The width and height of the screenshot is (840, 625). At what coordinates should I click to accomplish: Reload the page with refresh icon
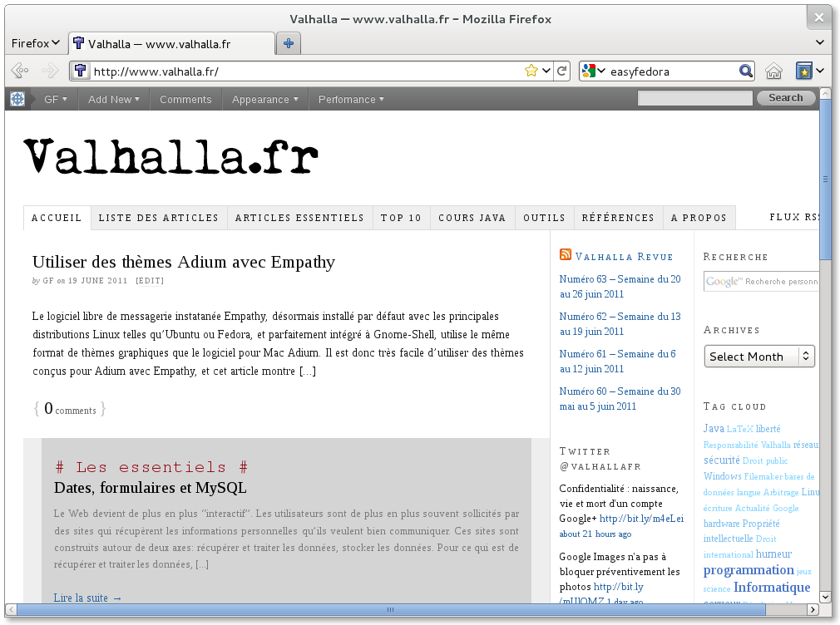pos(561,71)
